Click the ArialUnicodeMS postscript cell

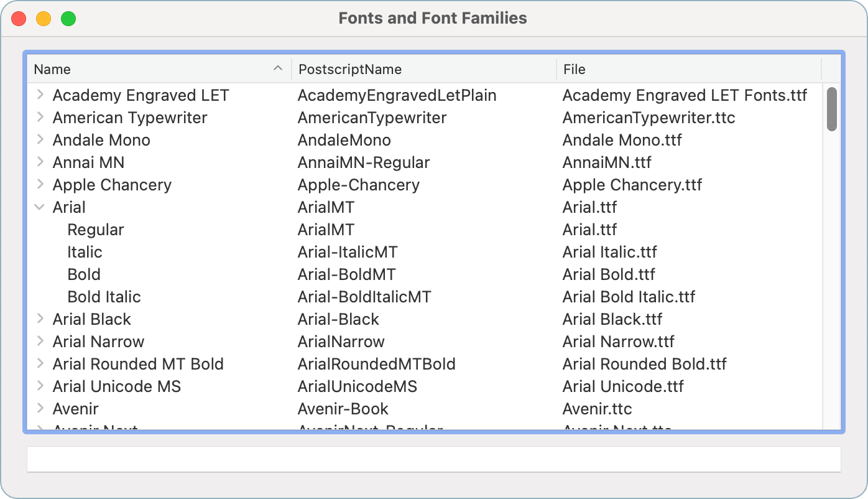(358, 386)
